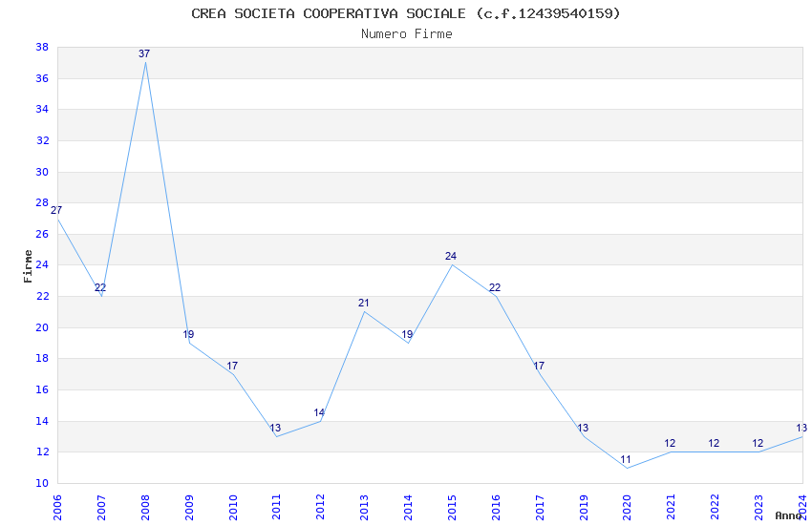The height and width of the screenshot is (525, 812).
Task: Click x-axis year label 2021
Action: tap(672, 507)
